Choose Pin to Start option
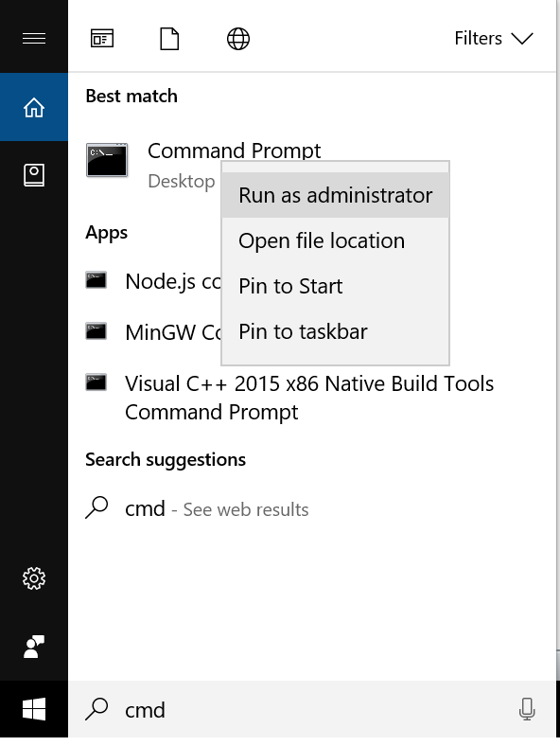 pos(335,286)
